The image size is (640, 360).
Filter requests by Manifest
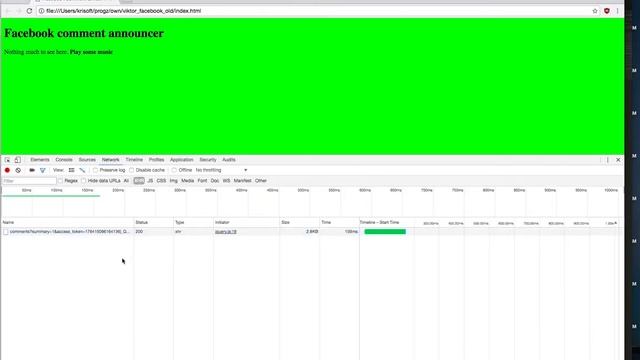[242, 181]
